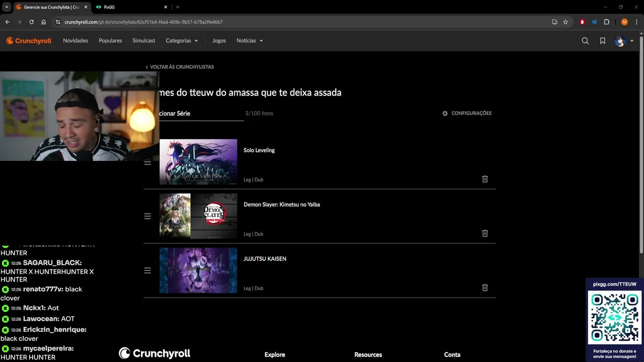Click the Leg | Dub label under JUJUTSU KAISEN
Screen dimensions: 644x362
pos(254,288)
